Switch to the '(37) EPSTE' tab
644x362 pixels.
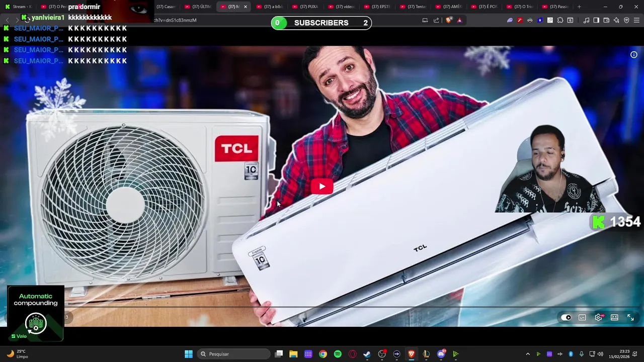tap(377, 7)
